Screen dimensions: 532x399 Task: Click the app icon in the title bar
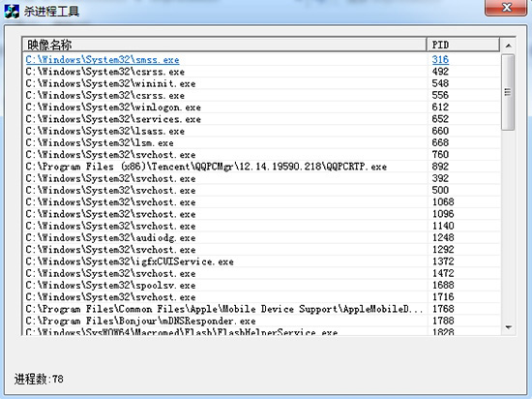pos(12,12)
